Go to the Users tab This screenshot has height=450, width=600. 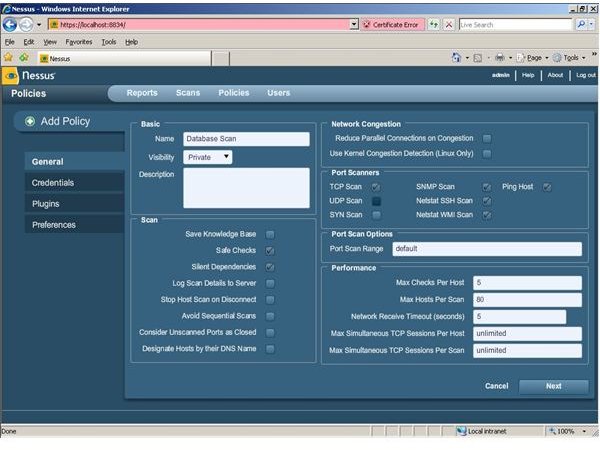(279, 93)
